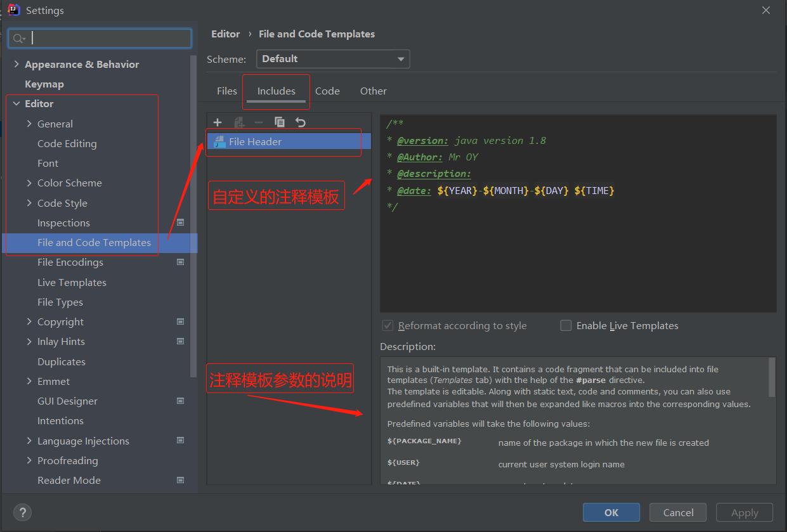The height and width of the screenshot is (532, 787).
Task: Open the File Encodings settings page
Action: click(x=70, y=262)
